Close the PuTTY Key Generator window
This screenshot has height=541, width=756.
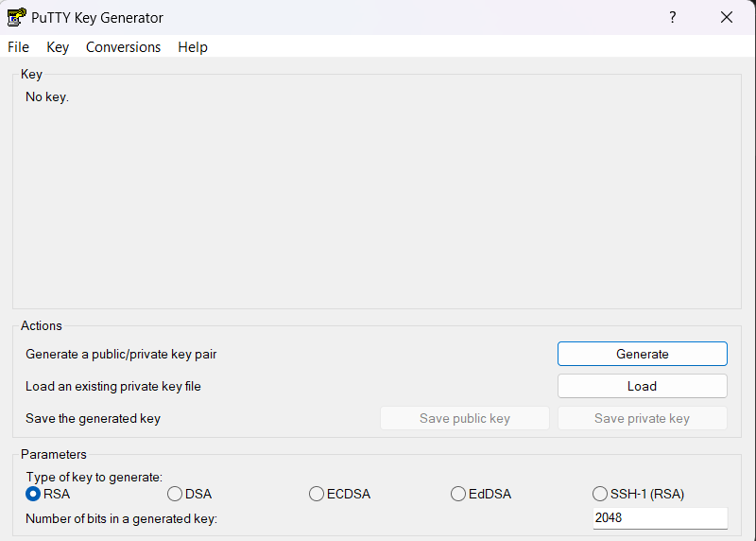tap(727, 17)
